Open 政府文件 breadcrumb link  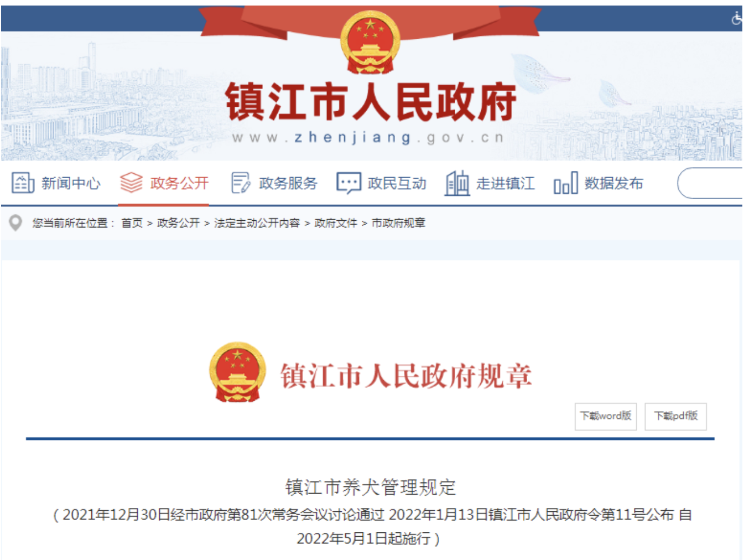point(336,223)
